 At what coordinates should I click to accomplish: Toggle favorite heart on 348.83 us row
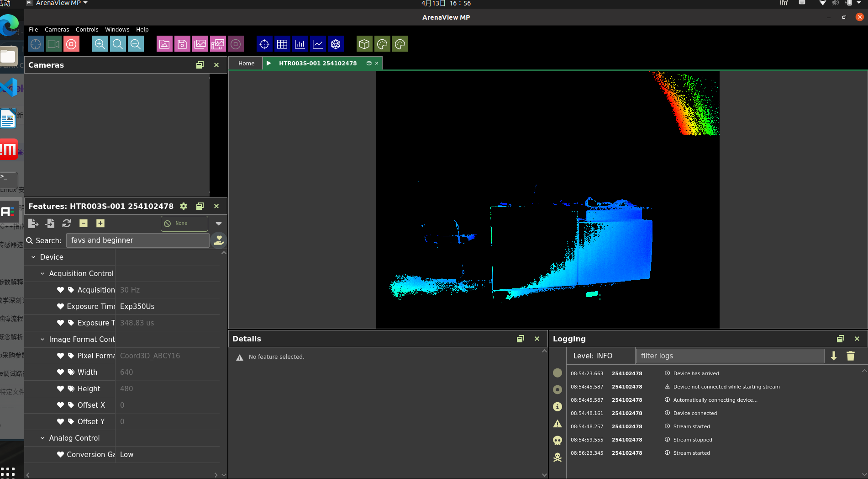point(60,323)
